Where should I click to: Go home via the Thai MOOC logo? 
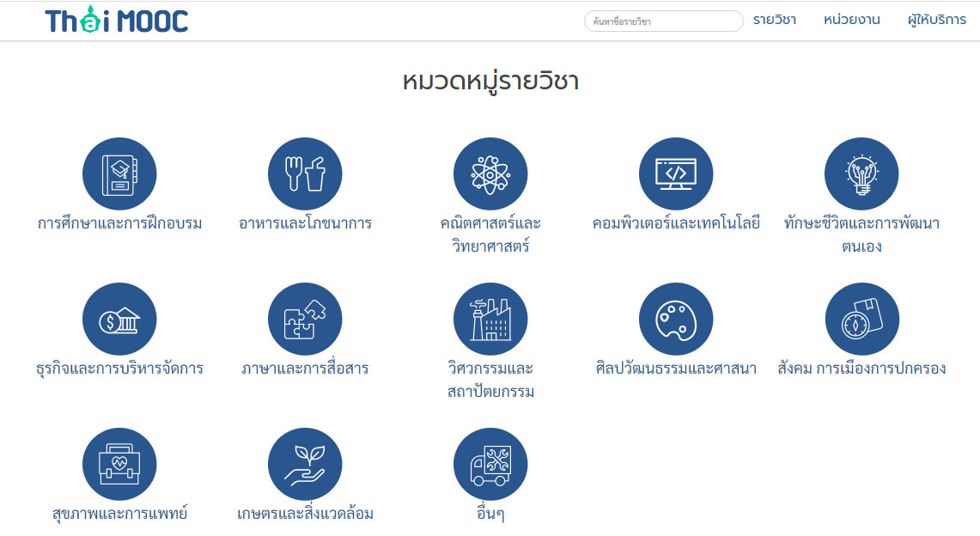[117, 21]
